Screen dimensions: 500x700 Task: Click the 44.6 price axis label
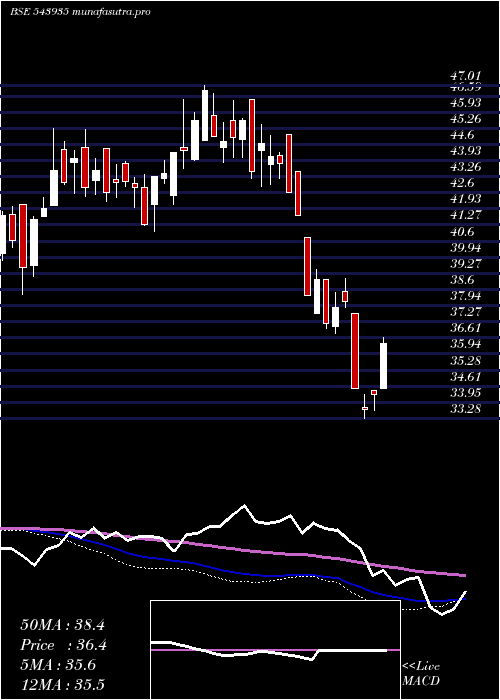tap(462, 135)
